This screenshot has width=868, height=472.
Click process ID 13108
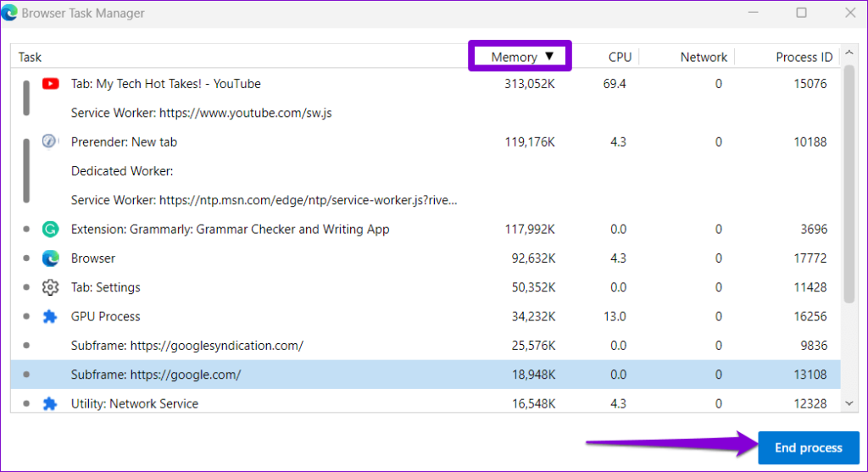point(810,375)
